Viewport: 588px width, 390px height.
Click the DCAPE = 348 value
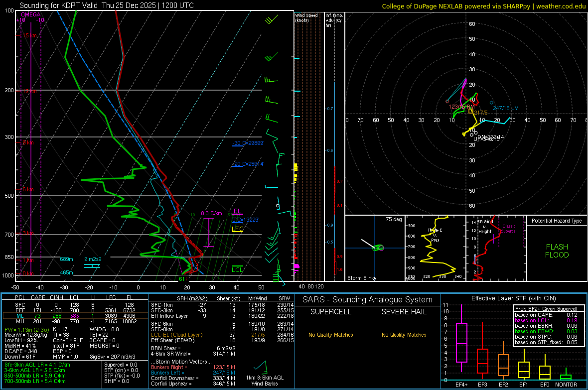tap(20, 351)
